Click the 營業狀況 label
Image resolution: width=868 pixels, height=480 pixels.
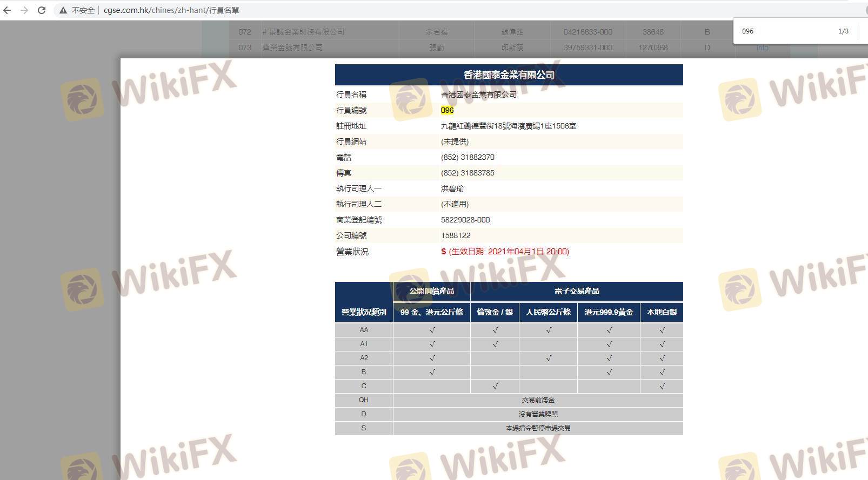(352, 252)
